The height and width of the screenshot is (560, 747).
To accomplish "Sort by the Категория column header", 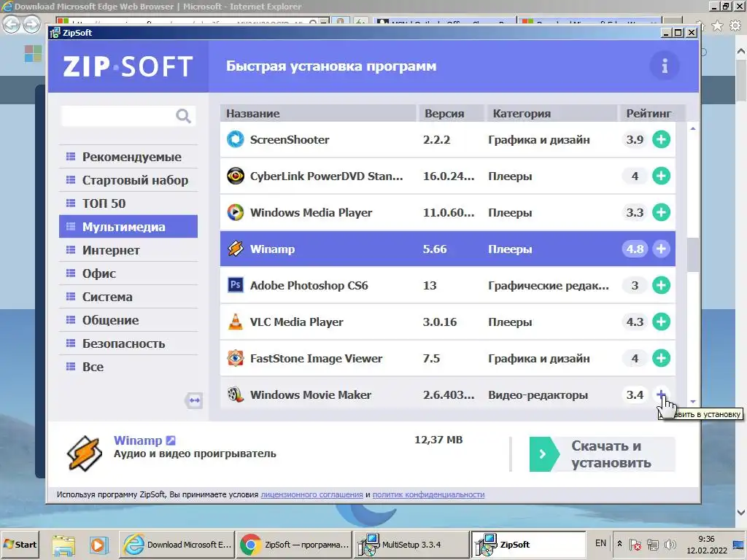I will 551,113.
